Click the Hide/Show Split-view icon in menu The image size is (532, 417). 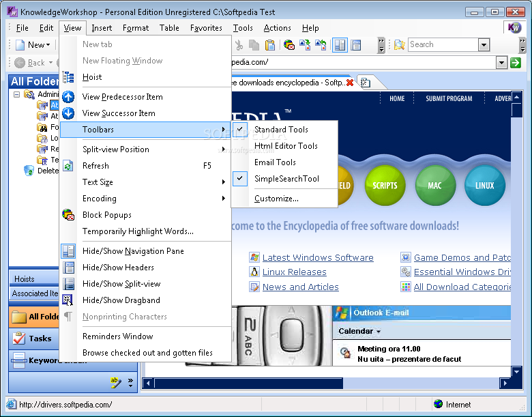point(68,284)
